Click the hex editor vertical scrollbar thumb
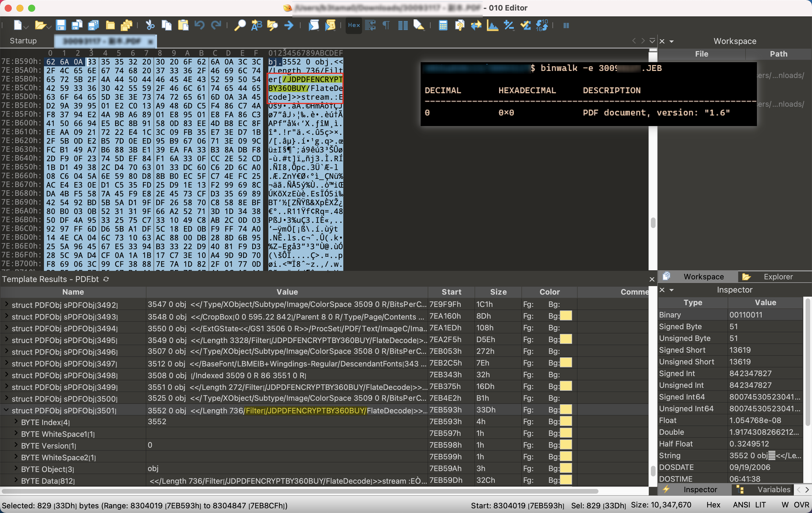This screenshot has height=513, width=812. point(653,223)
